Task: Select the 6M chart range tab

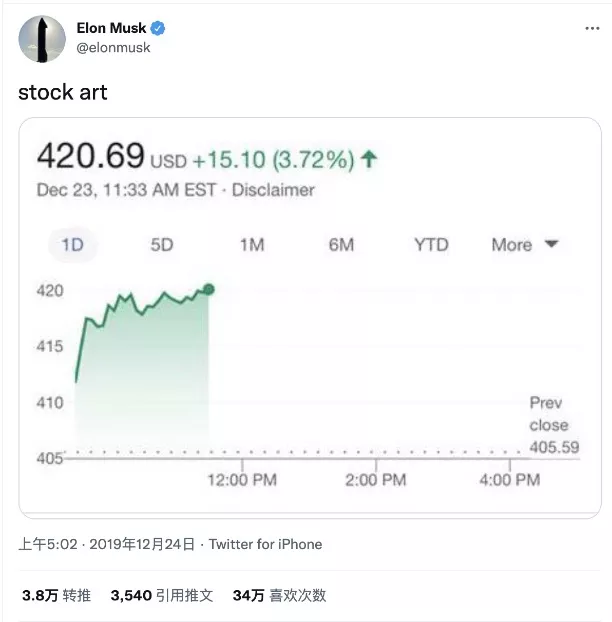Action: coord(341,244)
